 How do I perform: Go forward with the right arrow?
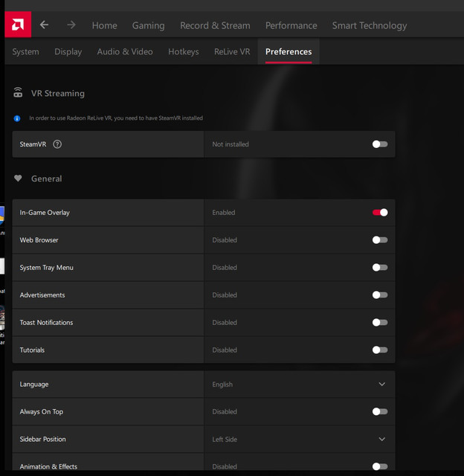pos(71,25)
